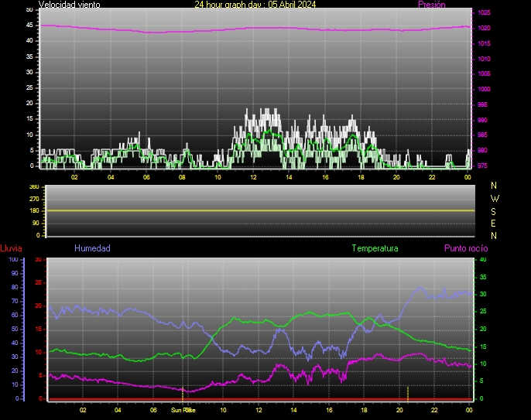This screenshot has width=531, height=420.
Task: Click the 'W' compass letter
Action: (x=495, y=199)
